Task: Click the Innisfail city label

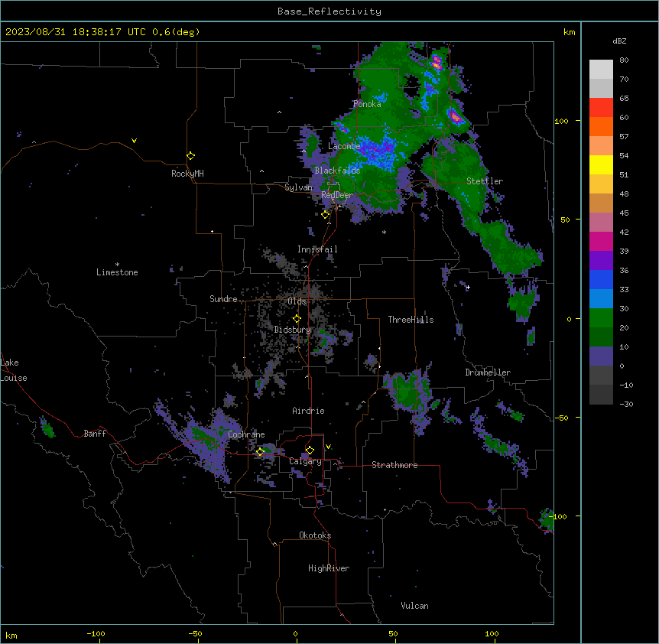Action: pos(317,249)
